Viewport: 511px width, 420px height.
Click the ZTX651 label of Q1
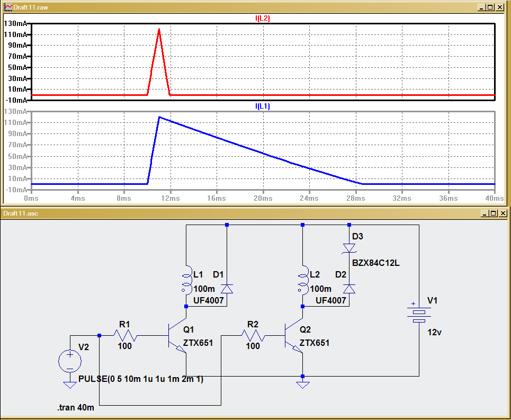[198, 343]
